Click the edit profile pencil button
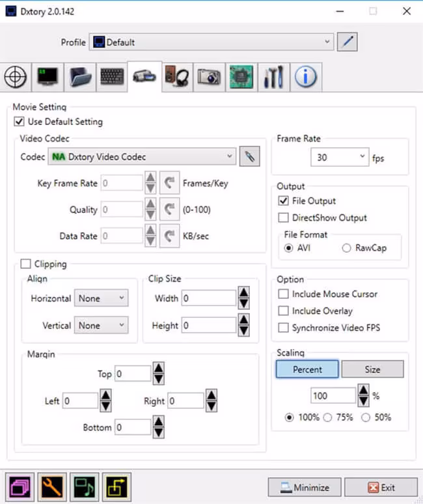Screen dimensions: 423x504 tap(348, 42)
